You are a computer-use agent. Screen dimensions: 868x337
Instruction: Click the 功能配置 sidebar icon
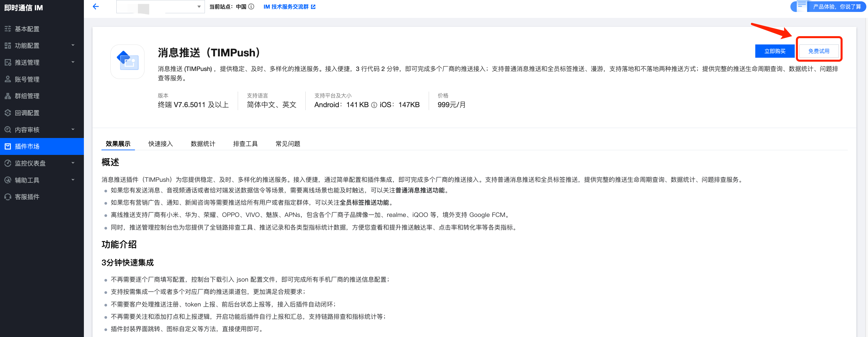pyautogui.click(x=8, y=45)
